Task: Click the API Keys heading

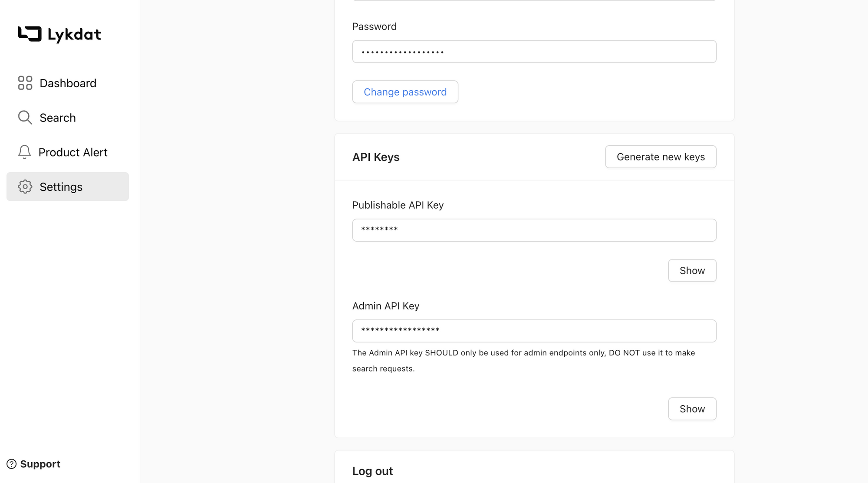Action: point(376,157)
